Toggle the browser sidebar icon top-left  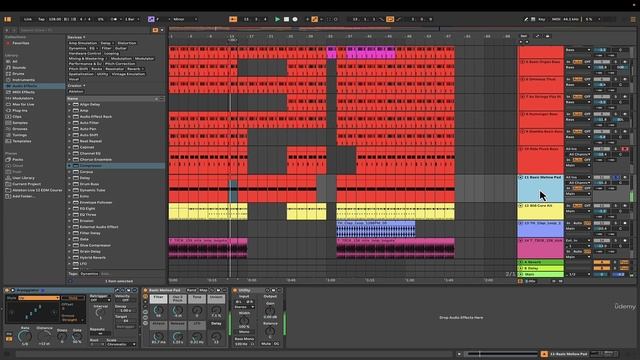coord(7,19)
